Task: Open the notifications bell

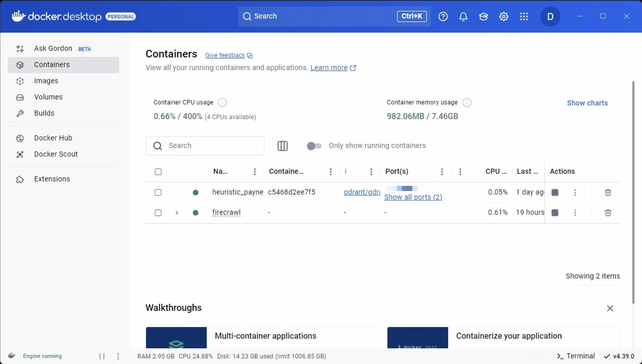Action: (x=463, y=17)
